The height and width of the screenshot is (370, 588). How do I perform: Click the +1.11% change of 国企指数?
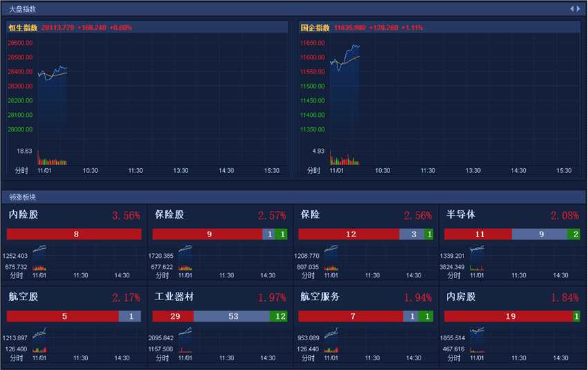(x=412, y=28)
